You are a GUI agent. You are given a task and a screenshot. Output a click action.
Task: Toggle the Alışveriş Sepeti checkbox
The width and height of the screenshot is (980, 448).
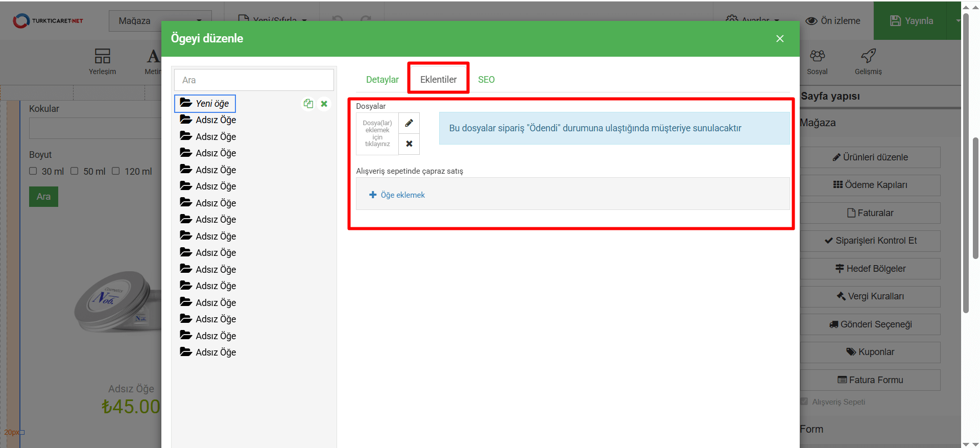click(804, 402)
